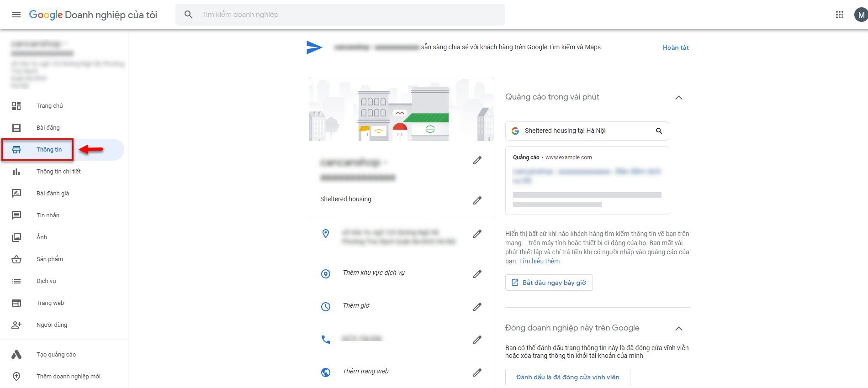
Task: Open the hamburger main menu
Action: coord(16,15)
